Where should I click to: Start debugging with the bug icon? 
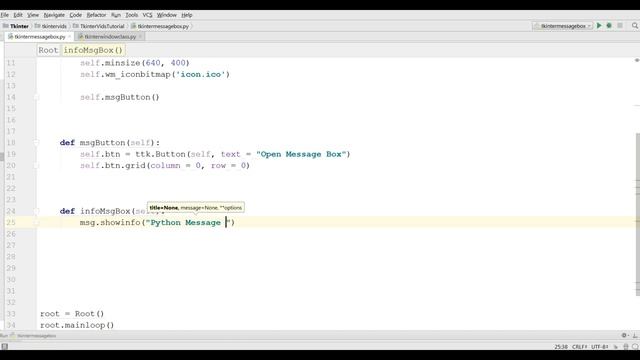coord(609,26)
